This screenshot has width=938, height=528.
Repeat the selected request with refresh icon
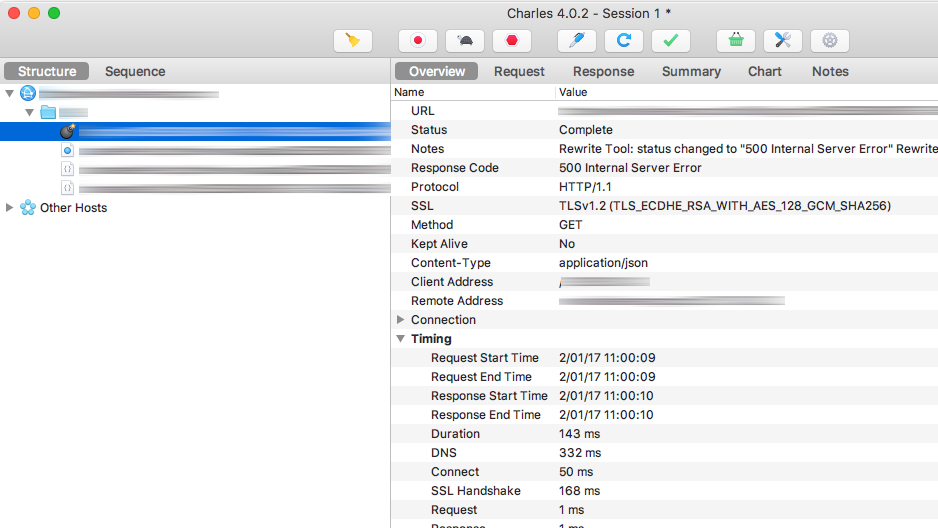(x=624, y=41)
